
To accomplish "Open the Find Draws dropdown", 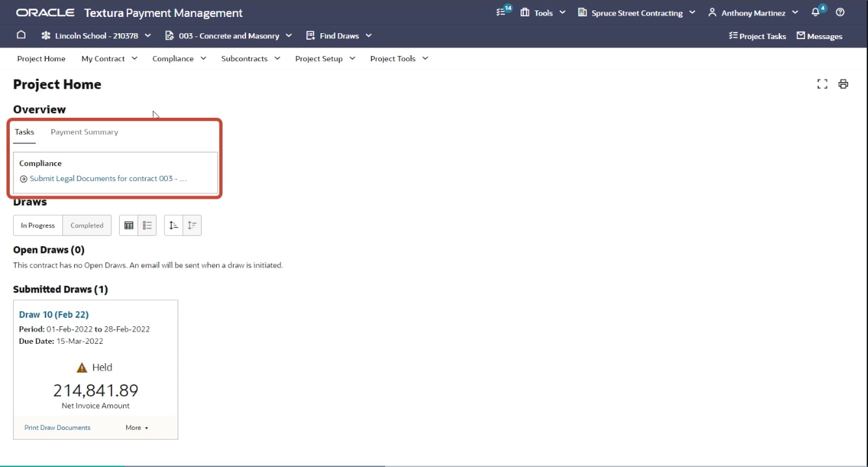I will click(x=338, y=36).
